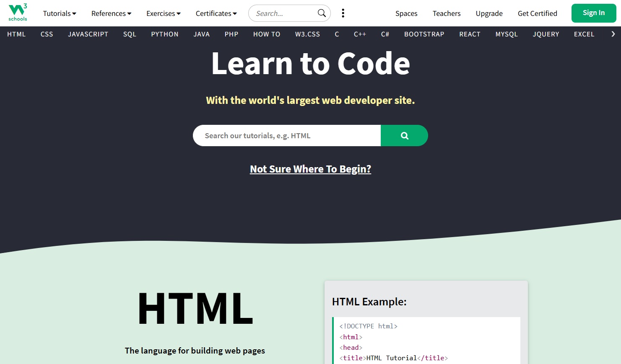Open the Get Certified page
The width and height of the screenshot is (621, 364).
(x=537, y=13)
